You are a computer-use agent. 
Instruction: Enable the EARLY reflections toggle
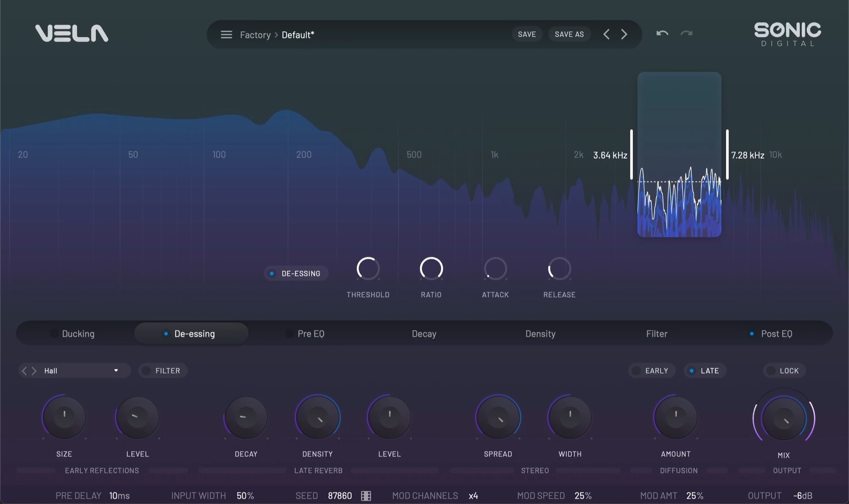click(x=652, y=371)
